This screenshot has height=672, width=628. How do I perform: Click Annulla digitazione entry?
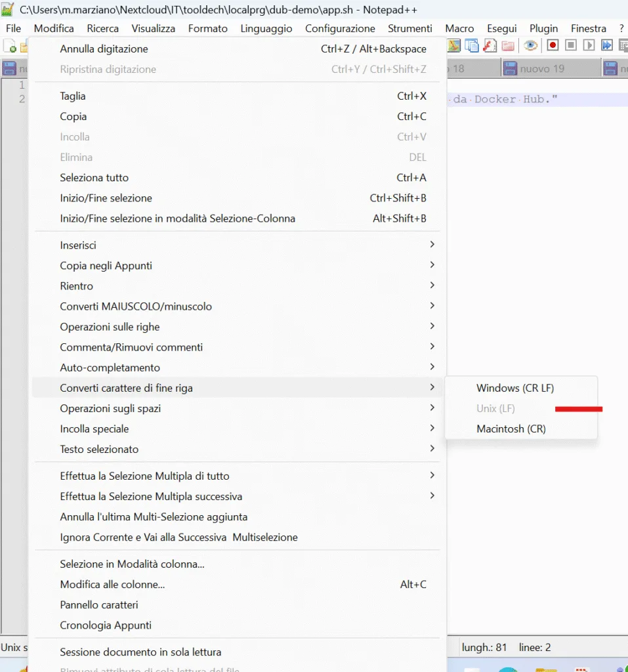[104, 49]
